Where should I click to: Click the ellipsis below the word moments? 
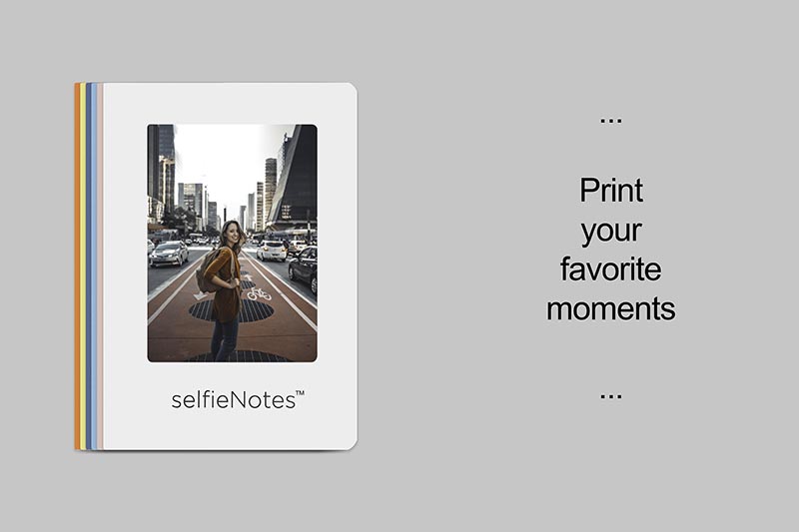pos(611,396)
